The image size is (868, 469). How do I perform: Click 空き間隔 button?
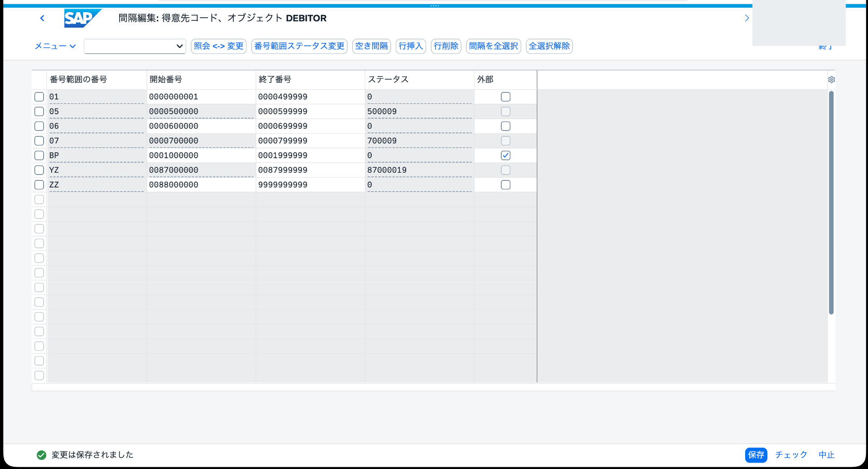372,46
